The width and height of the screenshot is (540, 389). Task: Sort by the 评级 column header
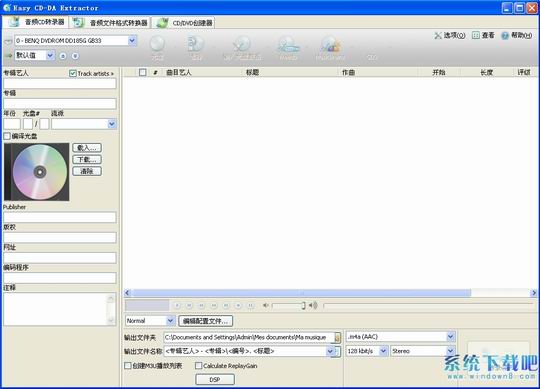click(x=524, y=73)
